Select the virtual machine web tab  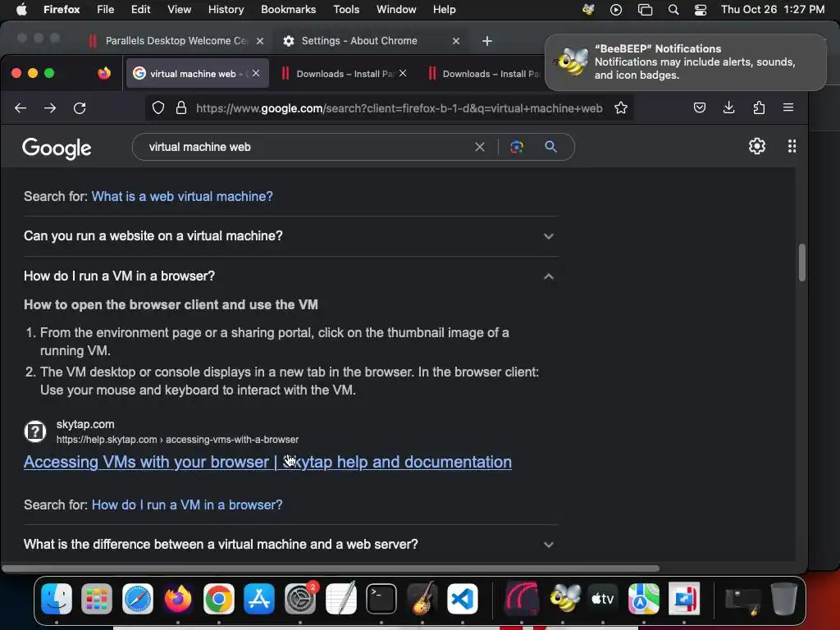(x=199, y=73)
